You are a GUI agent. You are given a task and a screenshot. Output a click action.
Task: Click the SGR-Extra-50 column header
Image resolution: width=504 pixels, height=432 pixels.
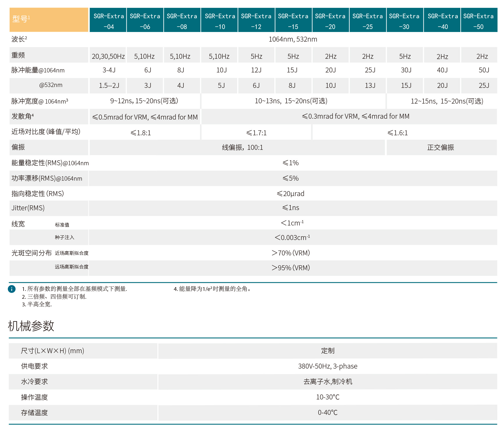click(478, 21)
